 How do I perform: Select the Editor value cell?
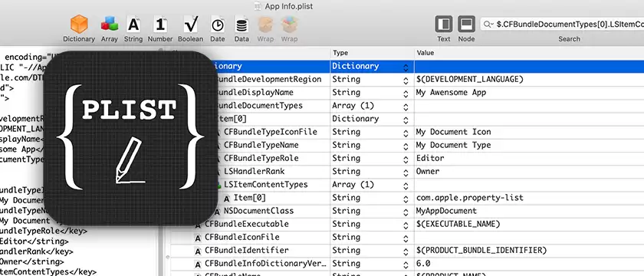pos(529,158)
